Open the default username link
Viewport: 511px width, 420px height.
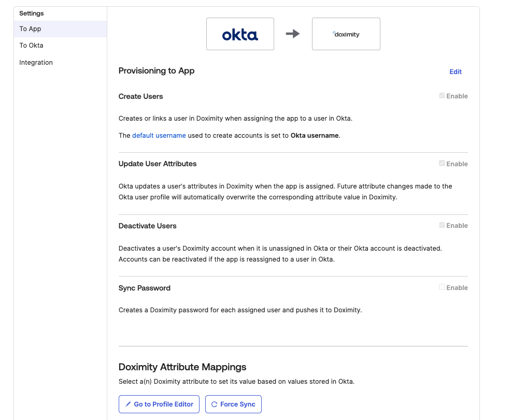(x=159, y=136)
